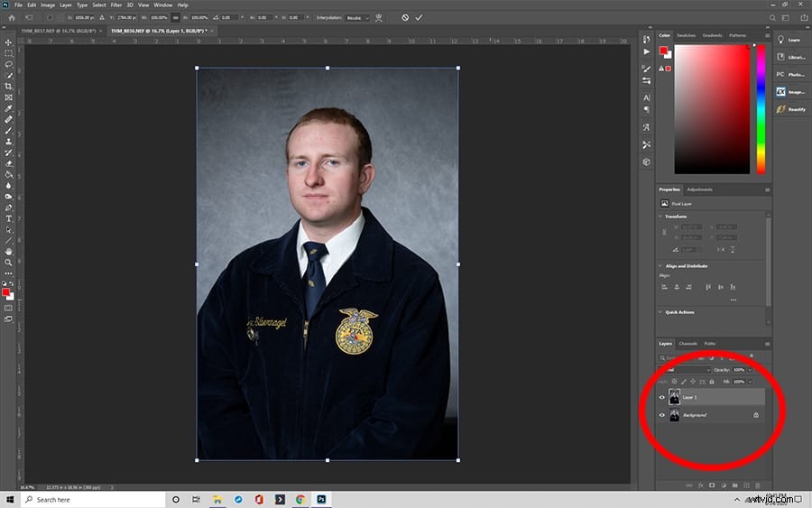Open the layer blend mode dropdown
812x508 pixels.
pyautogui.click(x=685, y=370)
